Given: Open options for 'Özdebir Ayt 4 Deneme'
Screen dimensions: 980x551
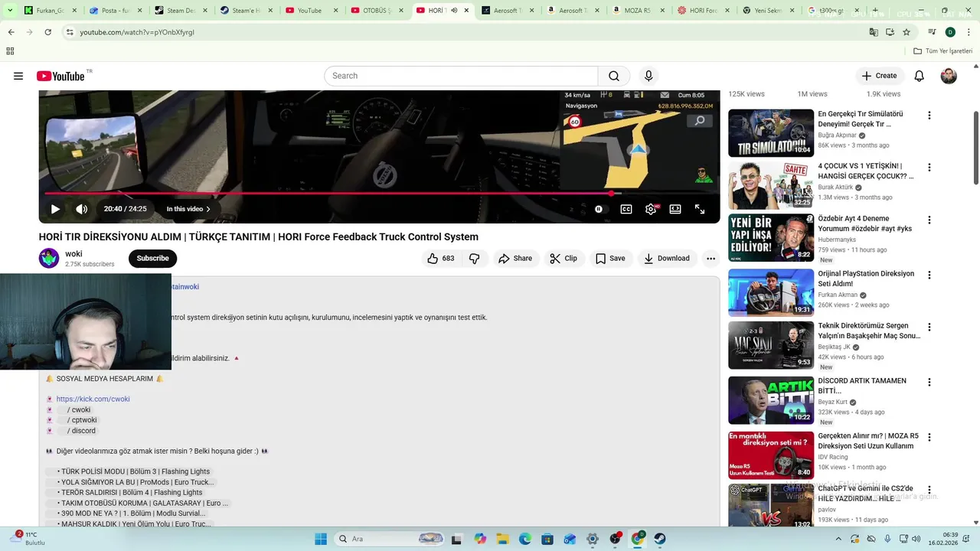Looking at the screenshot, I should pyautogui.click(x=929, y=220).
